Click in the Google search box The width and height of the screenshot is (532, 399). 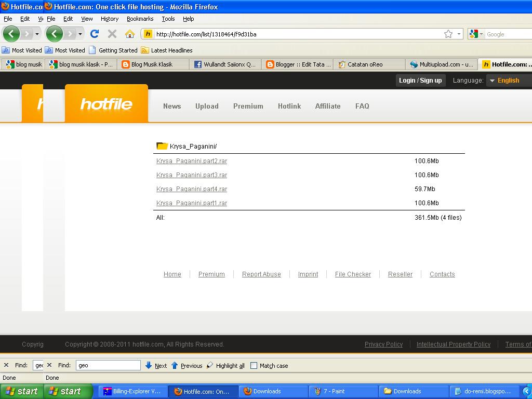[508, 34]
